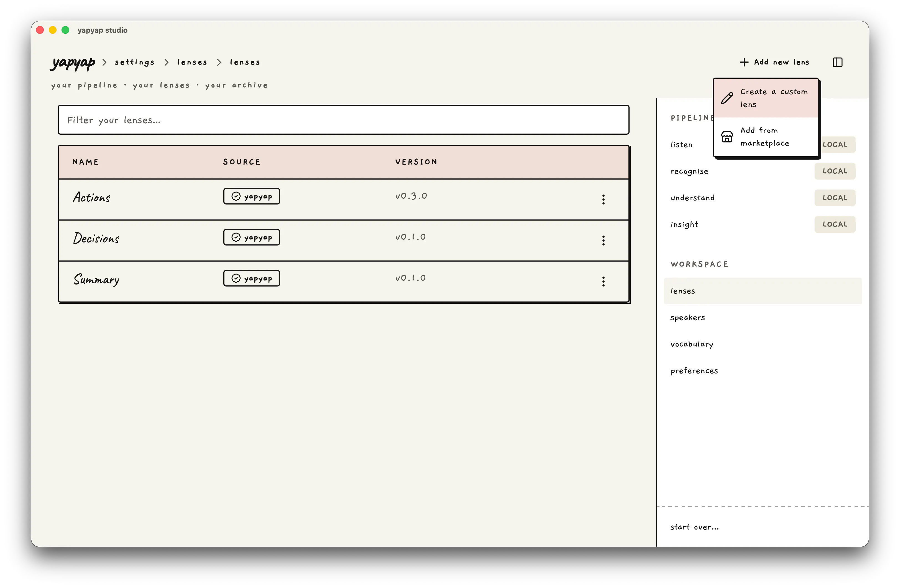Click the LOCAL badge next to recognise

tap(835, 171)
